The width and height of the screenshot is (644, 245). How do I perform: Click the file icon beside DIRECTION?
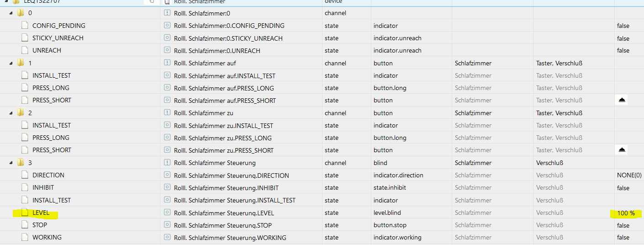tap(25, 175)
